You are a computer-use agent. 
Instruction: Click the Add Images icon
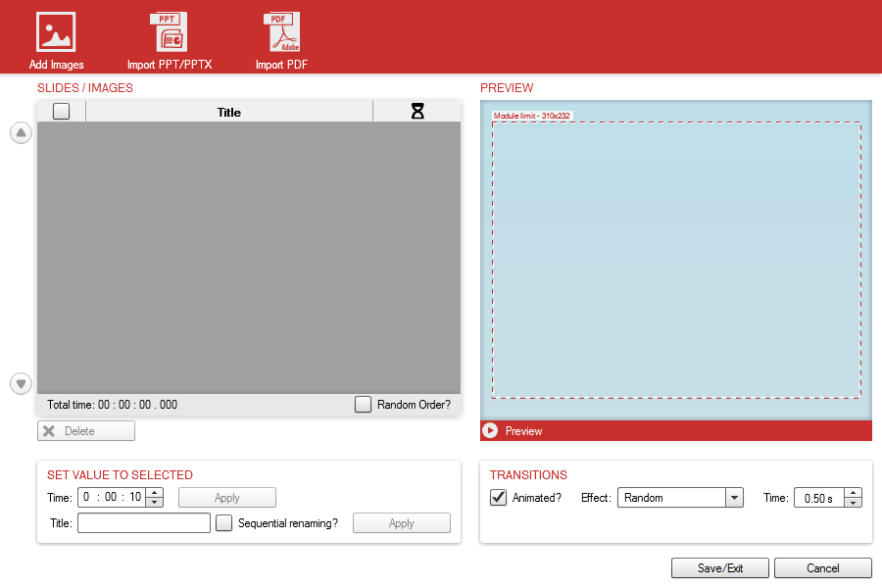pos(56,32)
